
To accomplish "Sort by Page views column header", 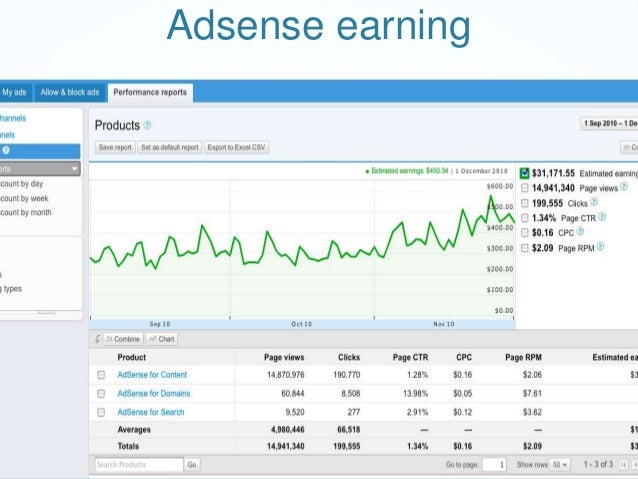I will (284, 357).
